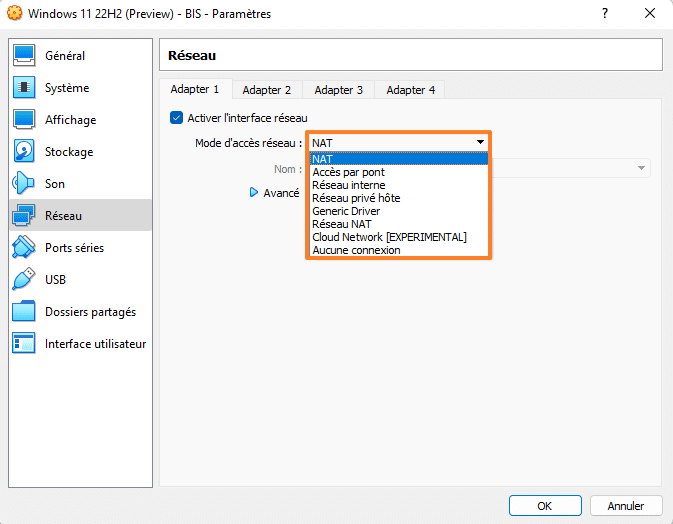Open the Général settings icon
Image resolution: width=673 pixels, height=524 pixels.
point(24,56)
